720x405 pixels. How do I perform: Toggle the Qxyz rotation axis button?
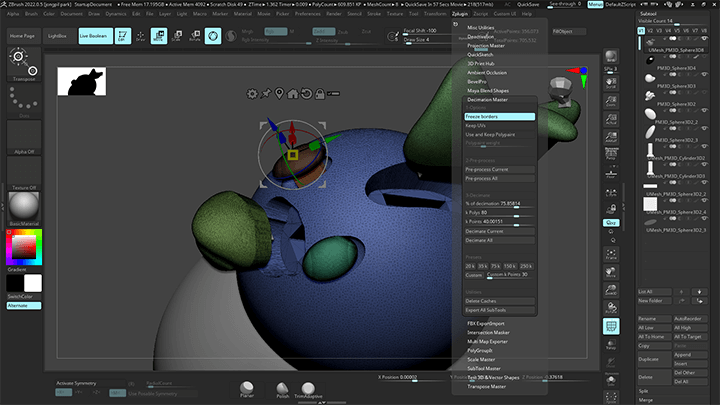pos(611,223)
